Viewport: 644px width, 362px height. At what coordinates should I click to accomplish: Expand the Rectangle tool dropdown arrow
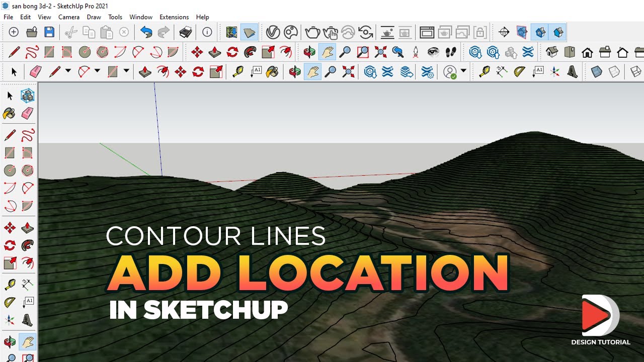point(126,71)
